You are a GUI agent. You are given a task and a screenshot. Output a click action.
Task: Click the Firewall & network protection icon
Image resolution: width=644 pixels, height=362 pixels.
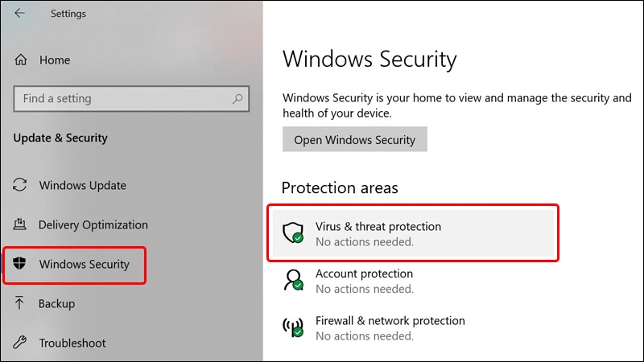pos(292,327)
